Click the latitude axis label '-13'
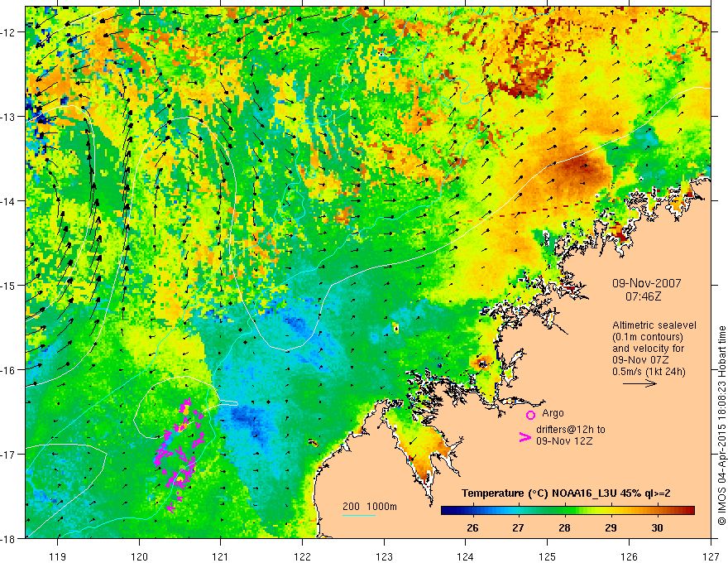The height and width of the screenshot is (563, 728). pyautogui.click(x=8, y=117)
